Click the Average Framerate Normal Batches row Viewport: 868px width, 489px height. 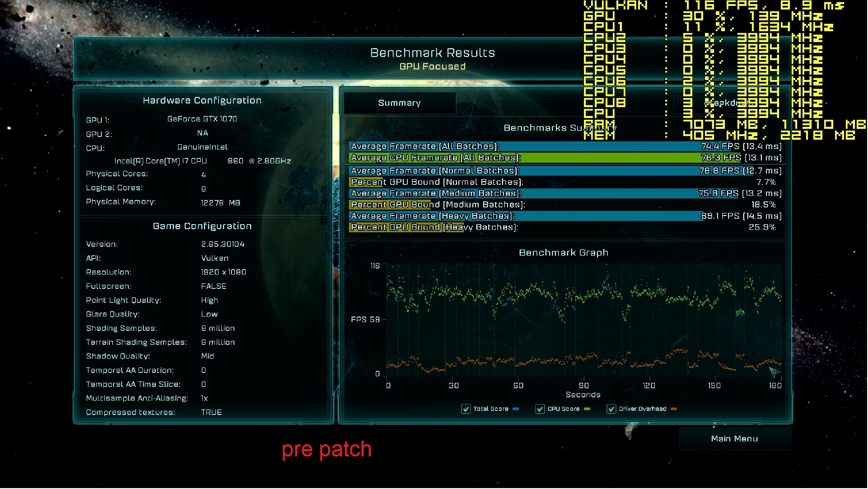tap(565, 171)
